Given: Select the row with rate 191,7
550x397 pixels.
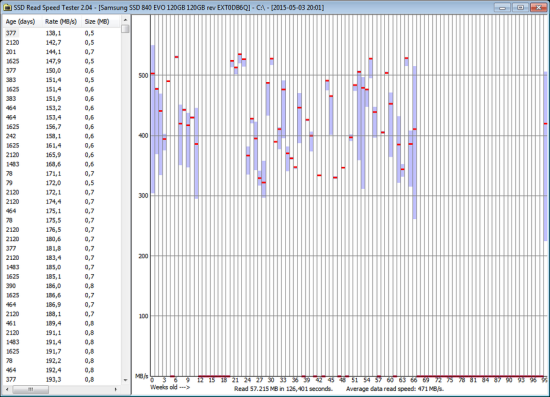Looking at the screenshot, I should point(61,351).
